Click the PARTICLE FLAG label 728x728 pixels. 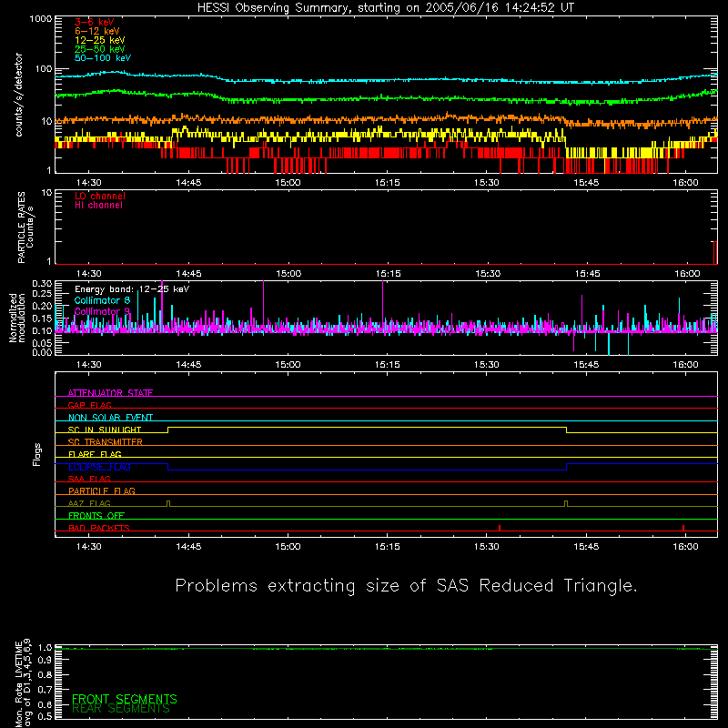coord(102,491)
